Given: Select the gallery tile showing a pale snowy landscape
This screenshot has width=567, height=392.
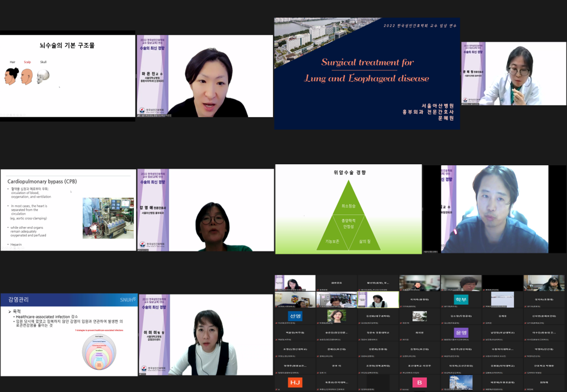Looking at the screenshot, I should [503, 300].
